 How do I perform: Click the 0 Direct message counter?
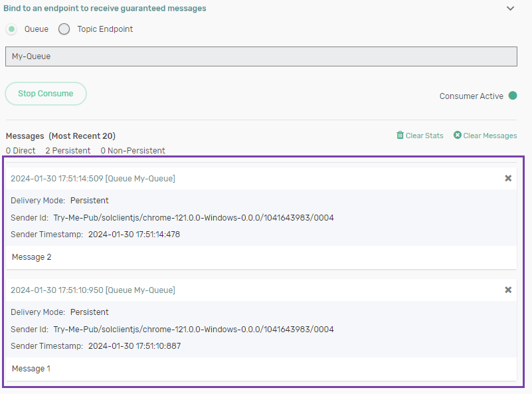click(21, 151)
